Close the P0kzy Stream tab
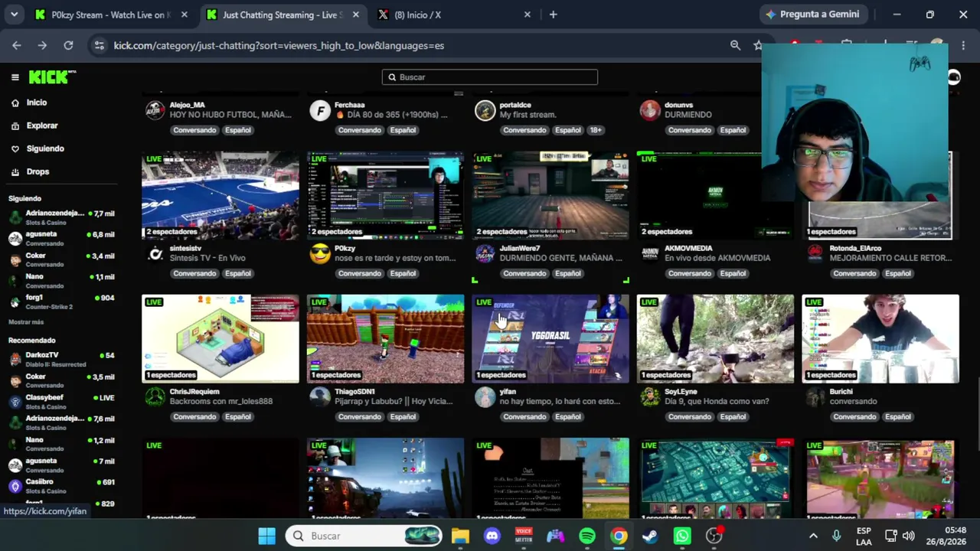 tap(185, 15)
